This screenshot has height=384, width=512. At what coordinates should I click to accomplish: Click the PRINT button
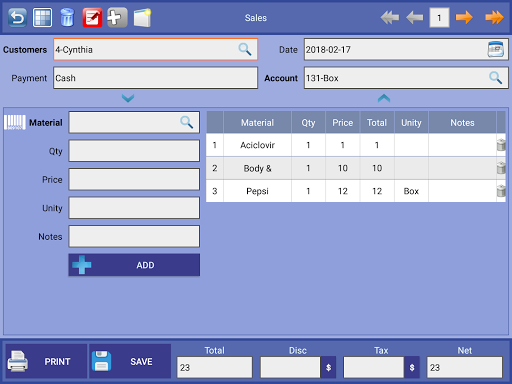[x=46, y=361]
